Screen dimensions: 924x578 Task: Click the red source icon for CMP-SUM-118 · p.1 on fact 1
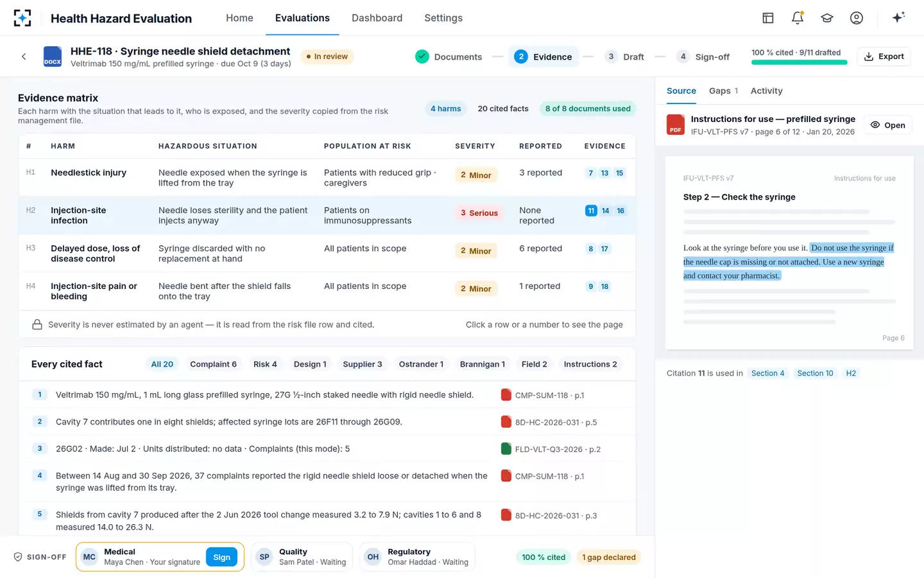(x=506, y=395)
